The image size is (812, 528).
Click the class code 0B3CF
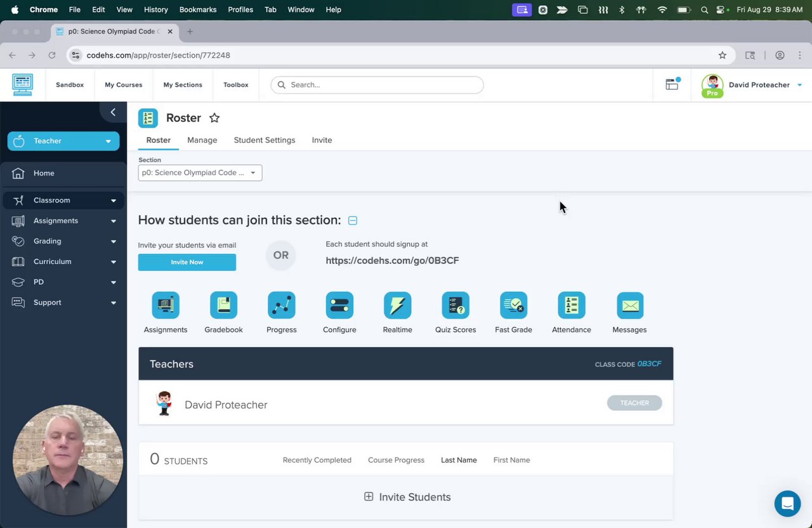[x=649, y=364]
